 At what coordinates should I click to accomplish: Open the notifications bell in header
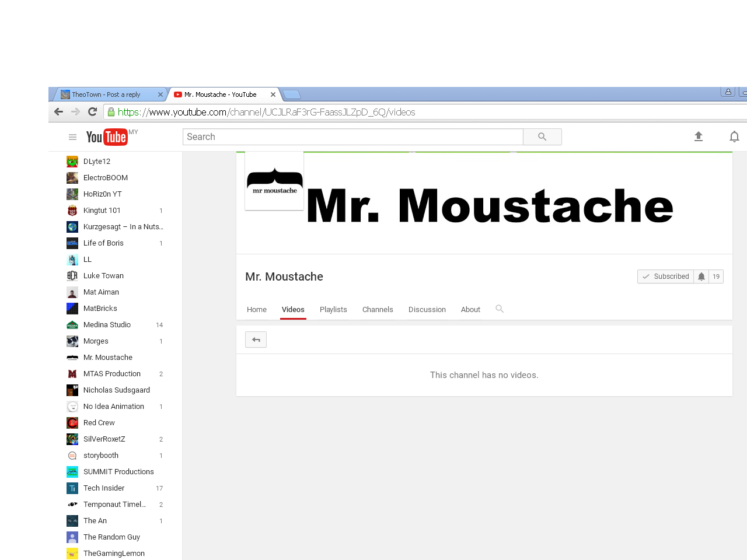click(x=734, y=136)
